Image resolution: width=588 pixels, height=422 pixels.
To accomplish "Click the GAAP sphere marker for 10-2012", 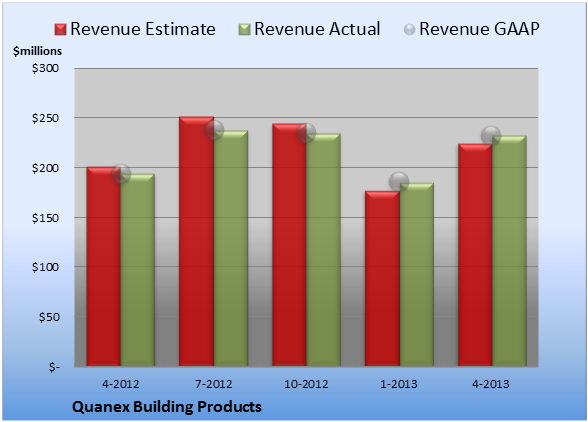I will (x=306, y=133).
